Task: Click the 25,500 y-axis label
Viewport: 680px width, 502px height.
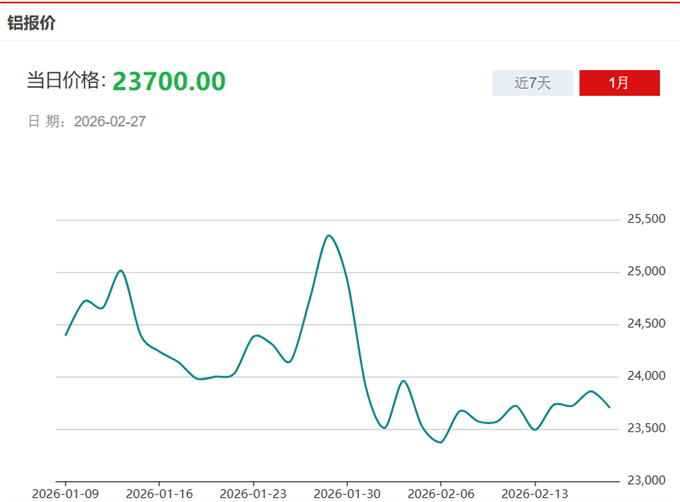Action: point(645,219)
